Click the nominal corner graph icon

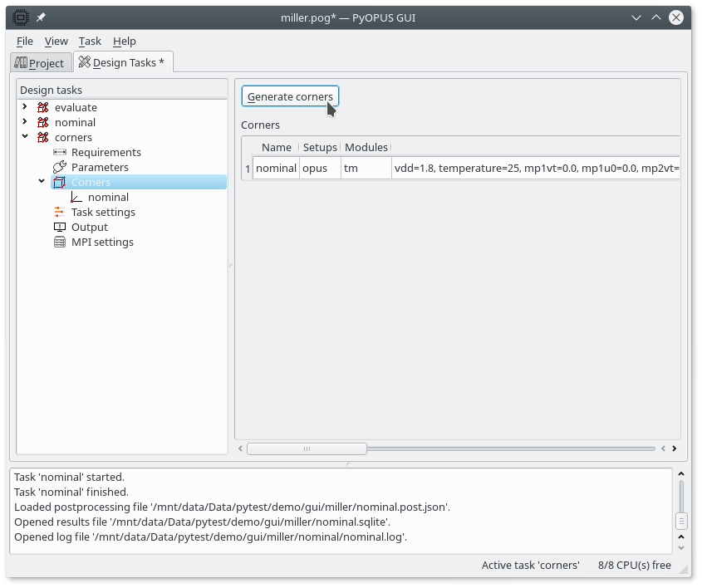coord(76,197)
